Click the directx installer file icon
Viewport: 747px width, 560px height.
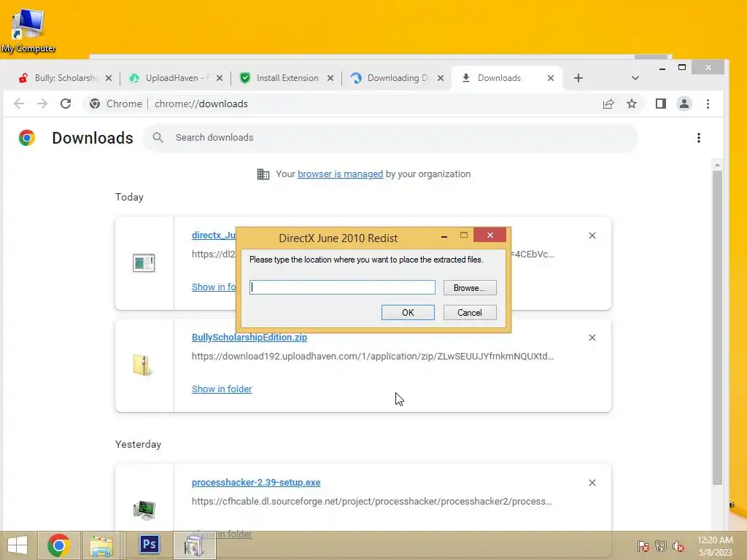144,262
